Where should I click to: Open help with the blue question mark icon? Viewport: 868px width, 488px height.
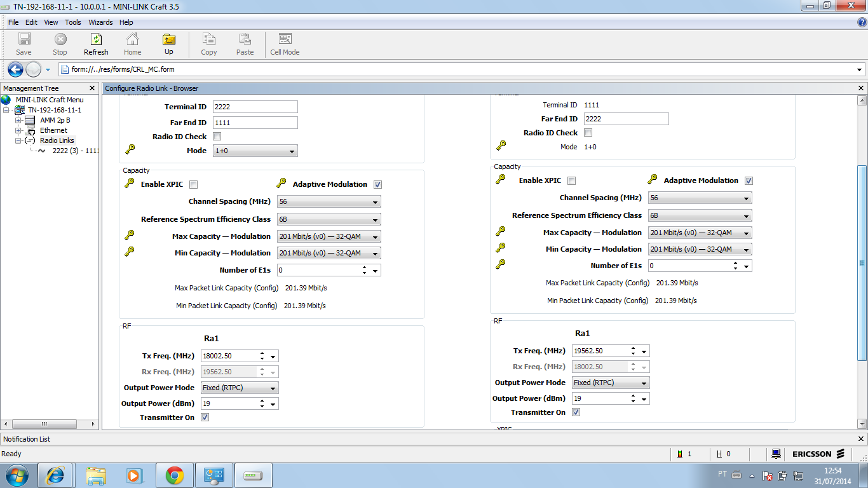pos(862,22)
